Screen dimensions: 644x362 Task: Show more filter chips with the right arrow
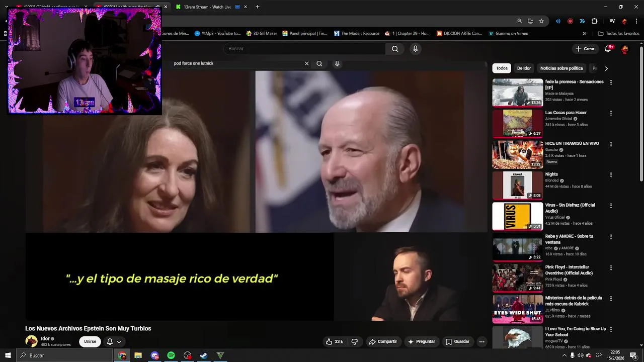point(606,68)
